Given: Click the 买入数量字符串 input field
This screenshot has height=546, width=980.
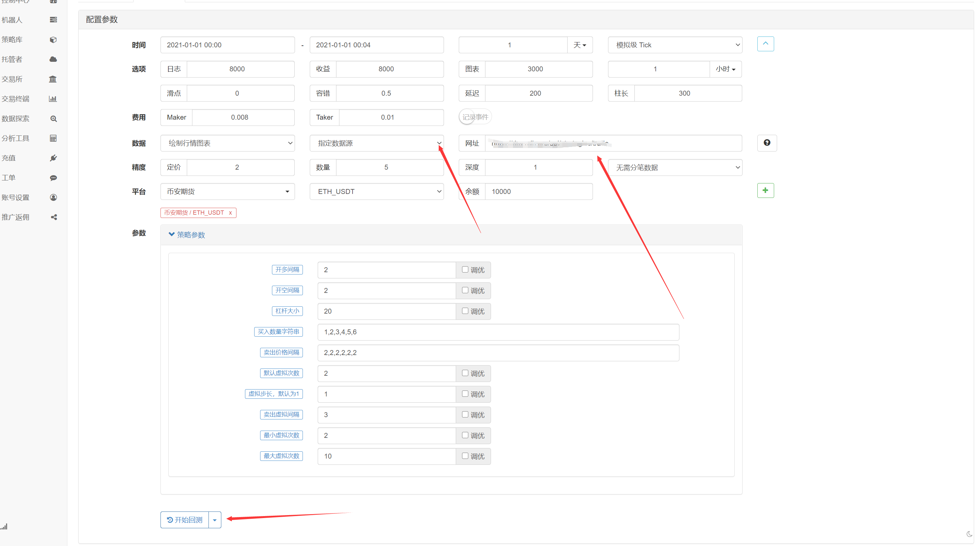Looking at the screenshot, I should (498, 332).
